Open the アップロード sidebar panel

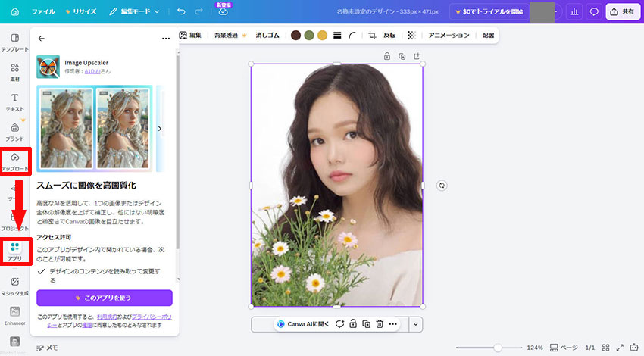15,162
